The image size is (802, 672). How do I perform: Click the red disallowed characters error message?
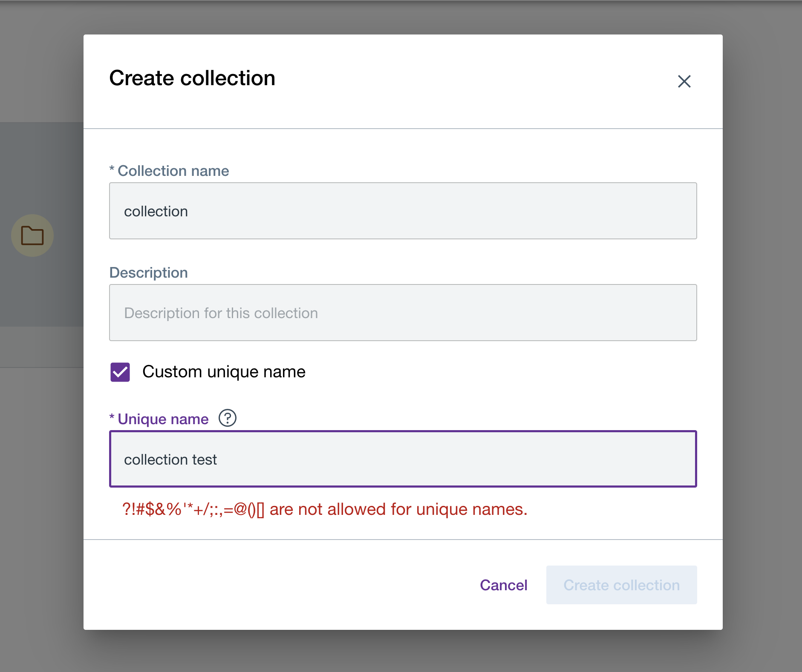click(325, 509)
